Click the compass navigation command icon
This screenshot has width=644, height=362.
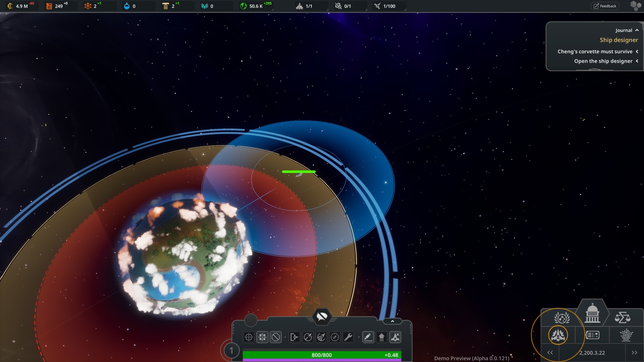335,337
